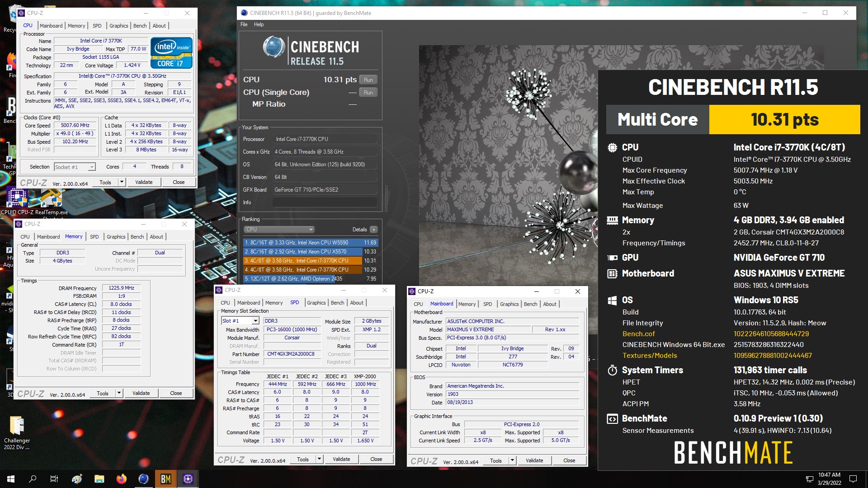Click the BIOS Version 1903 field
868x488 pixels.
click(512, 394)
